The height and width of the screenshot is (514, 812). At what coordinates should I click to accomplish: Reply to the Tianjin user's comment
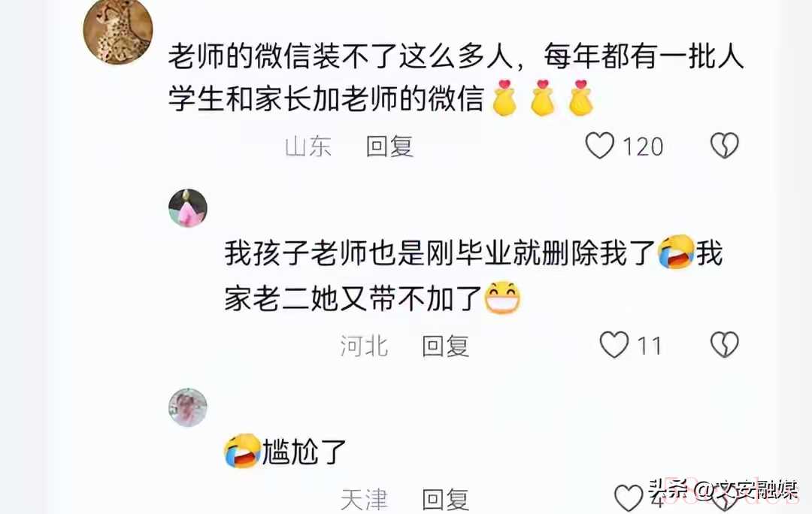pyautogui.click(x=445, y=500)
